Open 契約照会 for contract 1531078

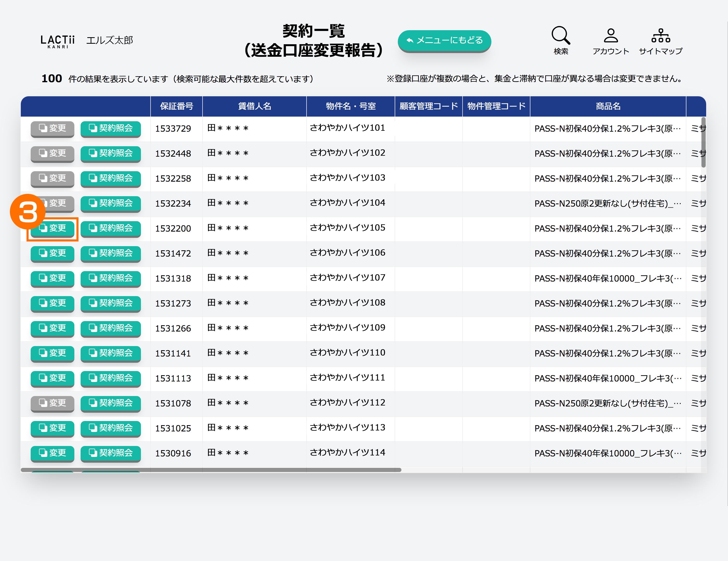[110, 403]
